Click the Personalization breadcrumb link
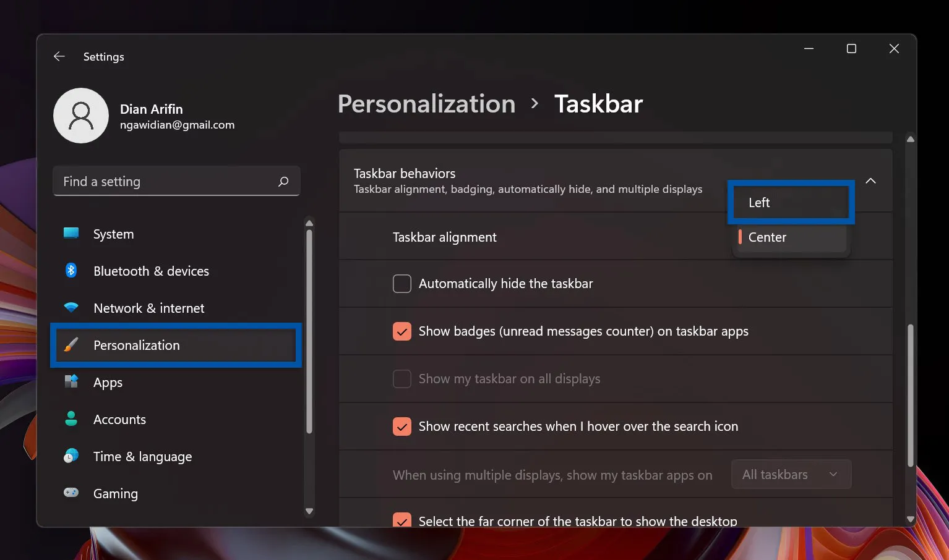The height and width of the screenshot is (560, 949). click(426, 104)
